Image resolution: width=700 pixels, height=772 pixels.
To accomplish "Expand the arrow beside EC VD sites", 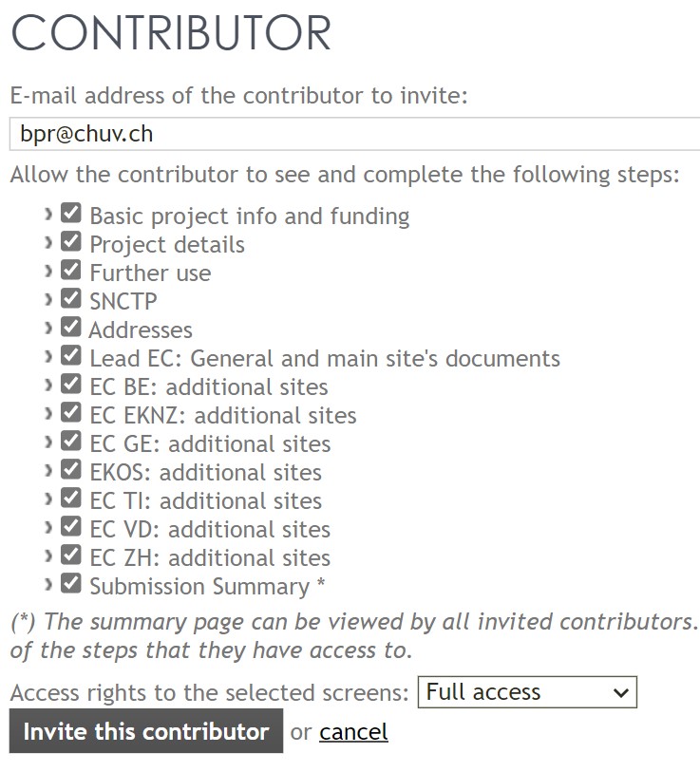I will 47,528.
